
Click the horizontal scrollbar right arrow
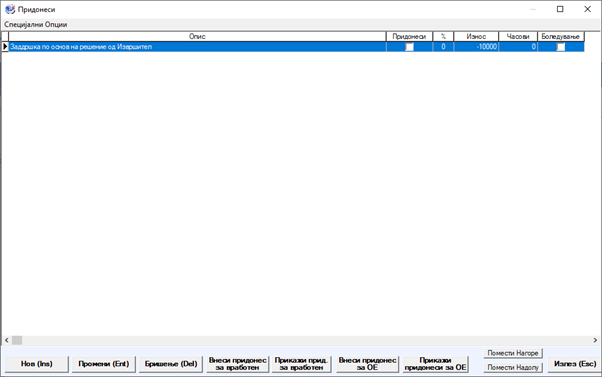click(x=595, y=340)
